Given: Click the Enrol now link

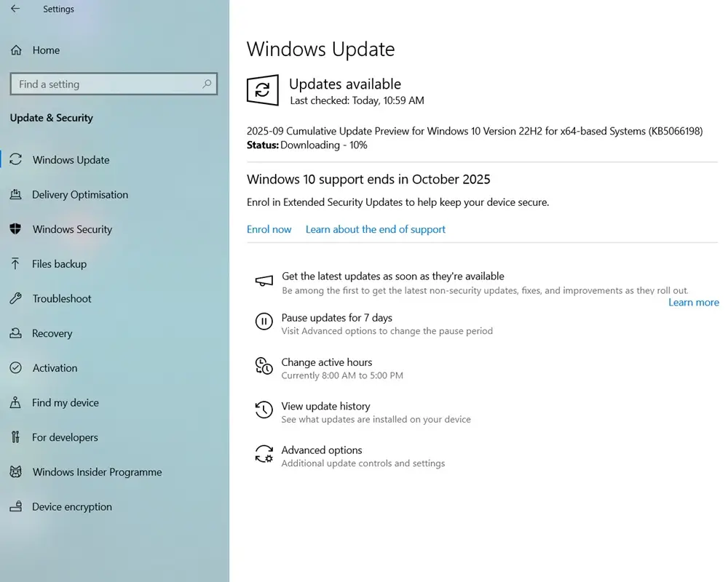Looking at the screenshot, I should pyautogui.click(x=269, y=229).
